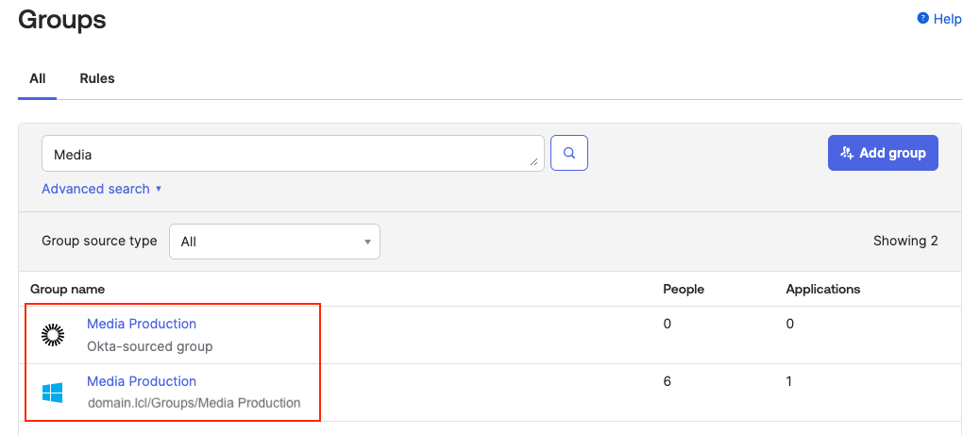
Task: Switch to the All tab
Action: (x=38, y=78)
